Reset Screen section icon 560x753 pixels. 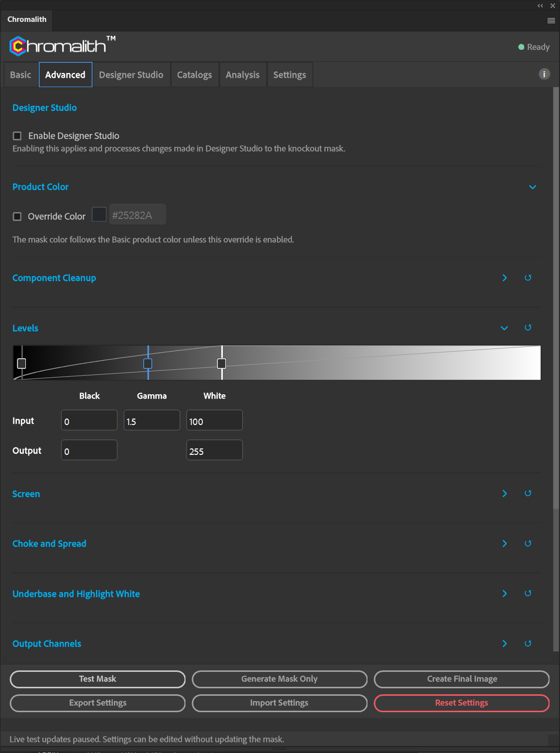(528, 493)
